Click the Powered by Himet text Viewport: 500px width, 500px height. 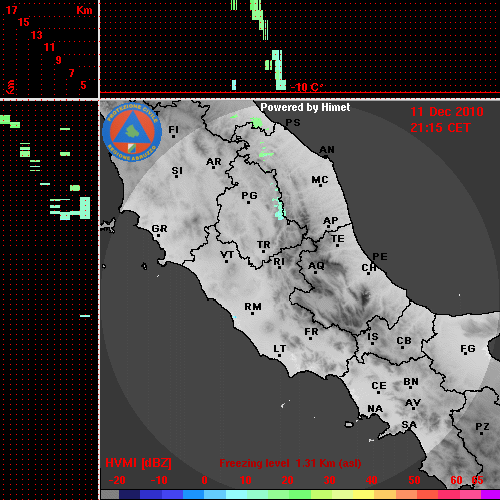(305, 107)
